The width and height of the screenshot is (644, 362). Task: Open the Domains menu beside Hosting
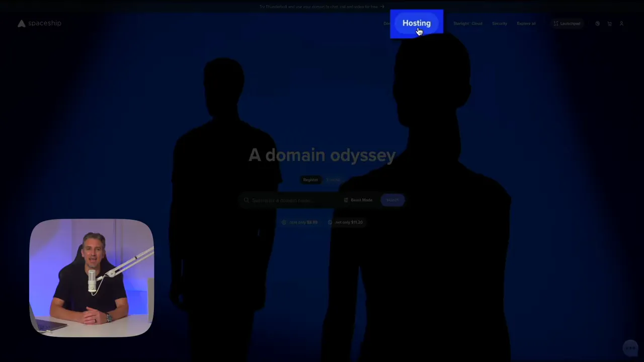386,24
